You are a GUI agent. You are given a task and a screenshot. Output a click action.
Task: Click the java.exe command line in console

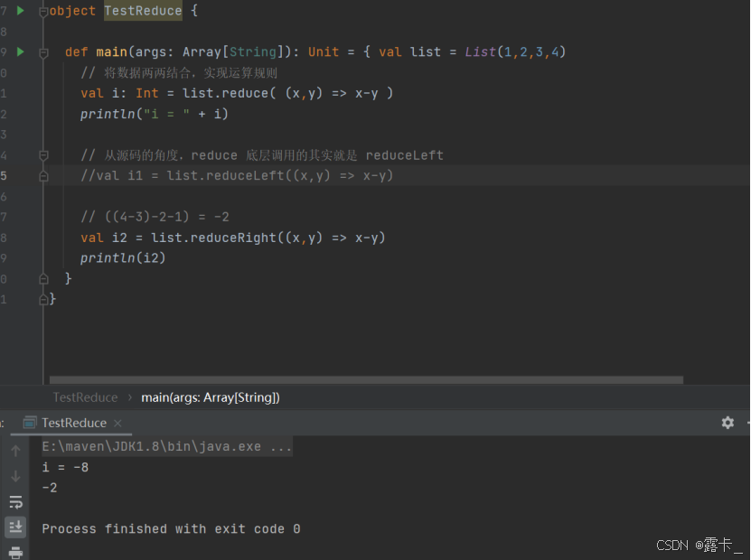coord(166,446)
